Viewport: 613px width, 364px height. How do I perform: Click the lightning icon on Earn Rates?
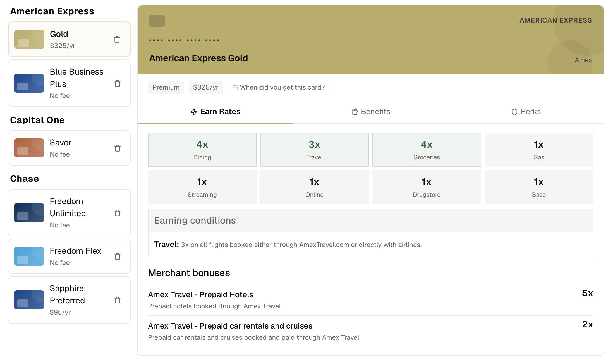tap(194, 112)
